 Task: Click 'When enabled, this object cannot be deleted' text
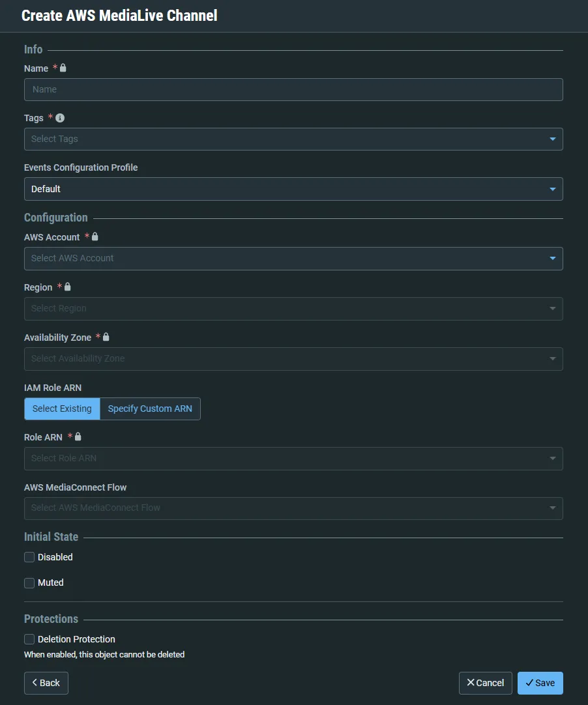point(104,655)
